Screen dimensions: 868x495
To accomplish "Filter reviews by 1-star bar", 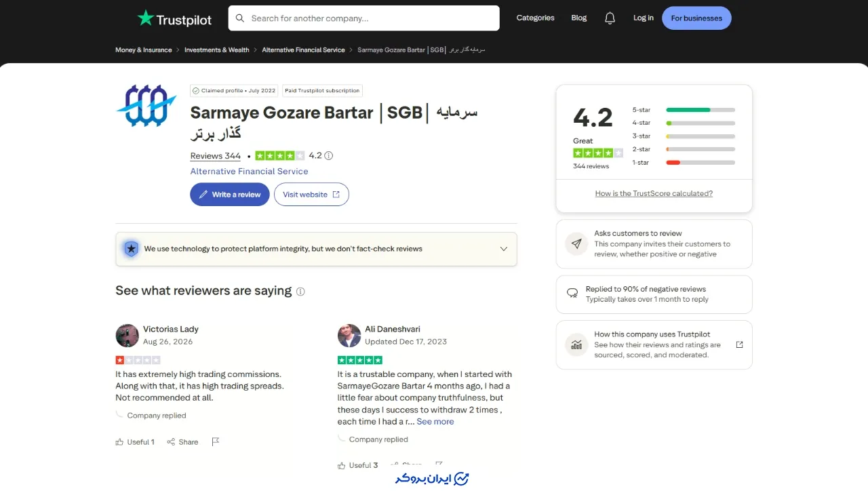I will click(x=701, y=163).
